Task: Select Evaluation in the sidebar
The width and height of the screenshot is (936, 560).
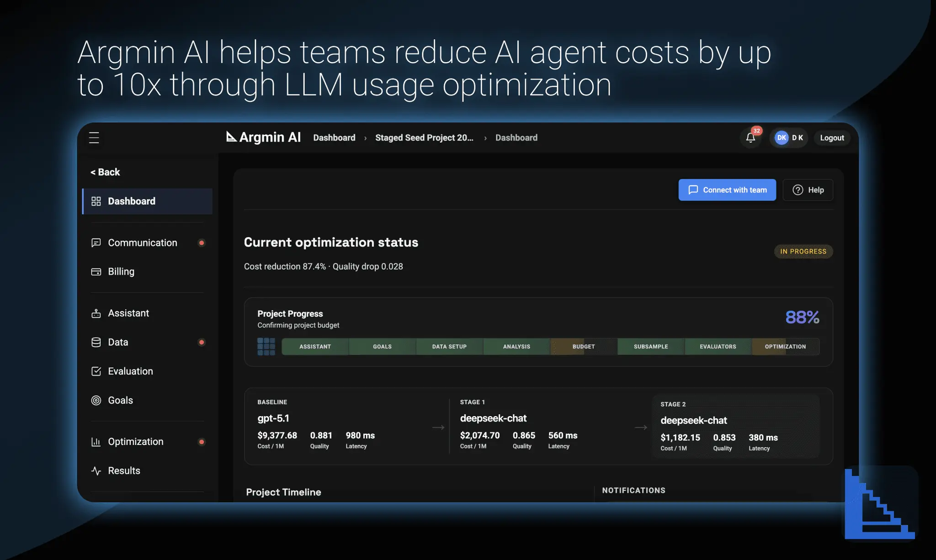Action: [147, 371]
